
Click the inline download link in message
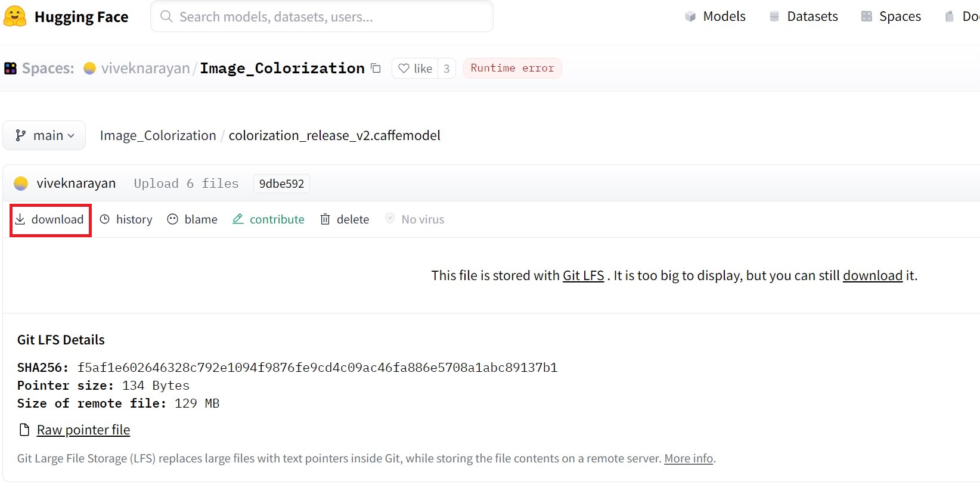[x=873, y=275]
